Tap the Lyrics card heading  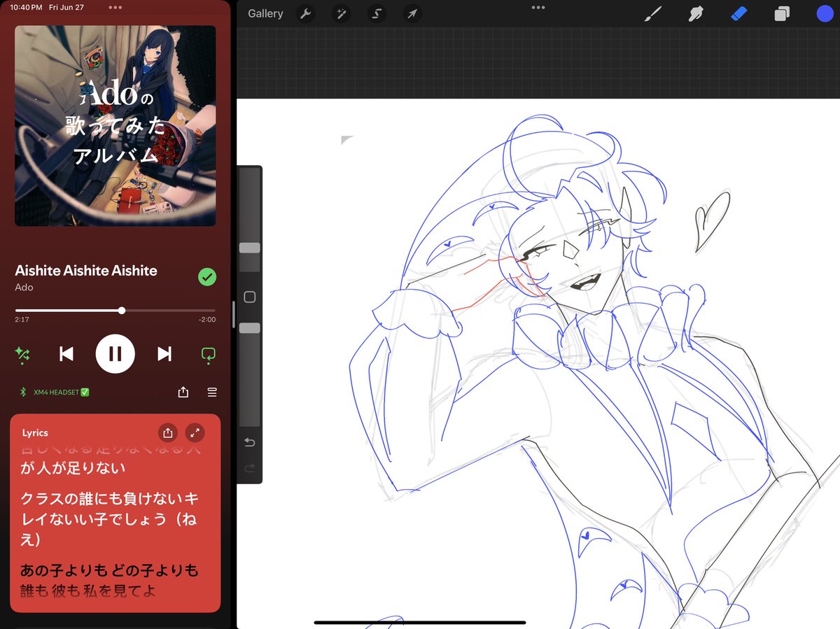(x=35, y=433)
